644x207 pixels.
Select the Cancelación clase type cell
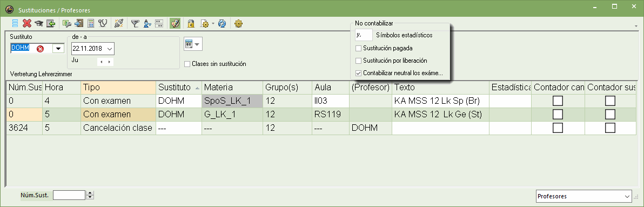coord(118,128)
